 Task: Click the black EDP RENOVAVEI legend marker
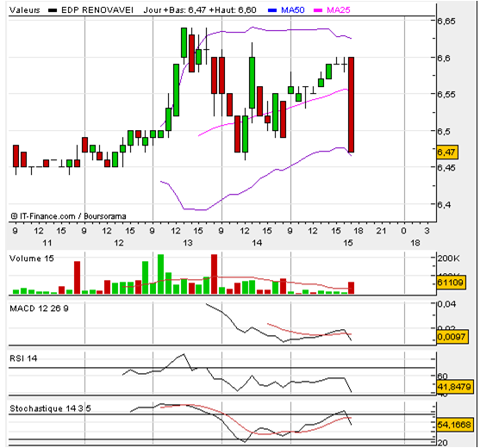[x=53, y=10]
